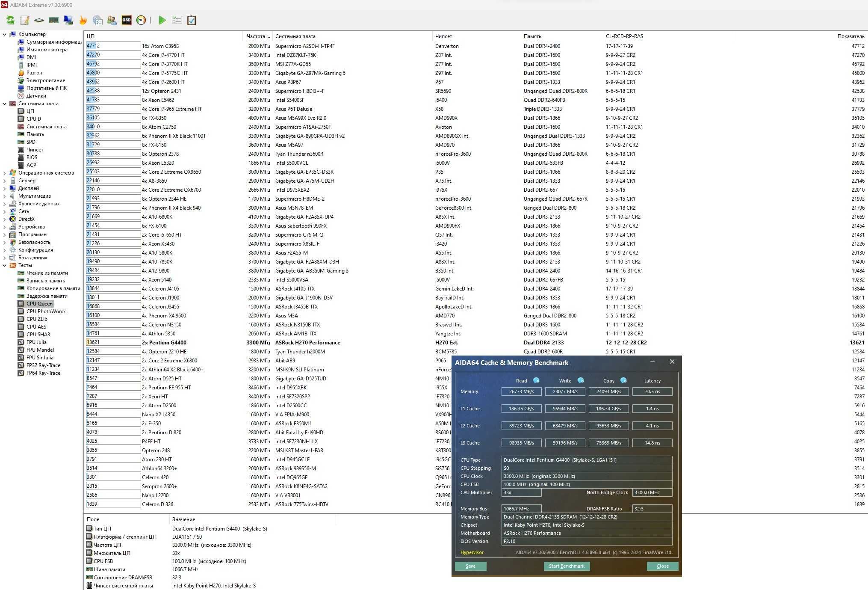Screen dimensions: 868x590
Task: Click Copy column info bubble icon
Action: (x=623, y=380)
